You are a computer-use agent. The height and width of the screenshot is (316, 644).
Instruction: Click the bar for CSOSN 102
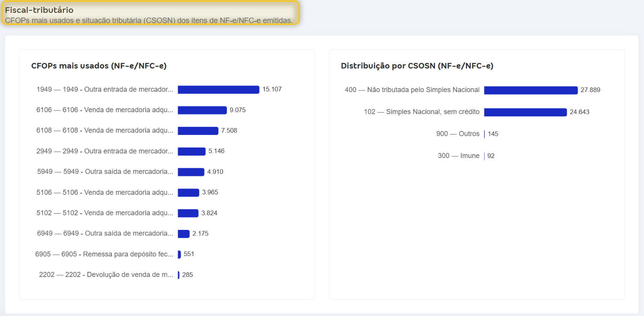pos(525,112)
